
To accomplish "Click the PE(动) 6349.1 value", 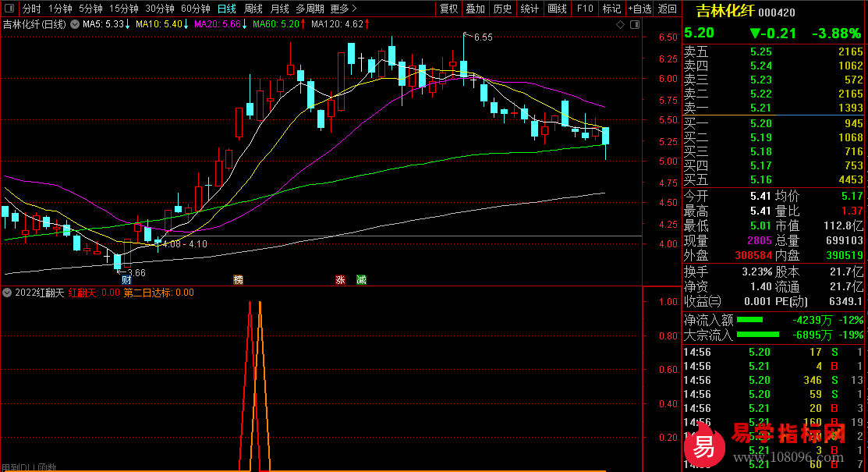I will [x=848, y=301].
